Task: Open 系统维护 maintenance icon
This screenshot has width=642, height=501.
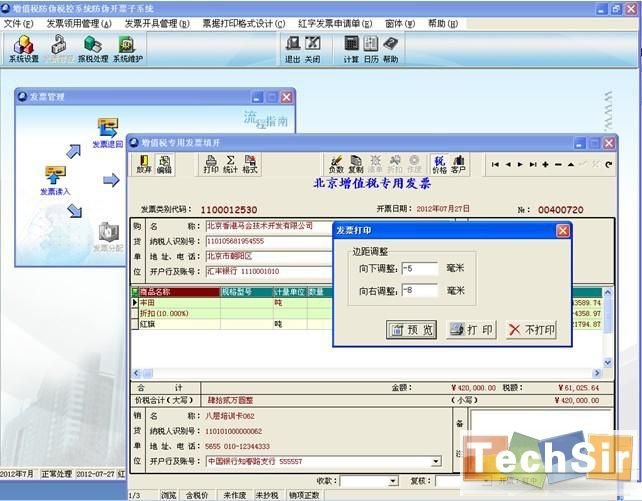Action: (x=128, y=48)
